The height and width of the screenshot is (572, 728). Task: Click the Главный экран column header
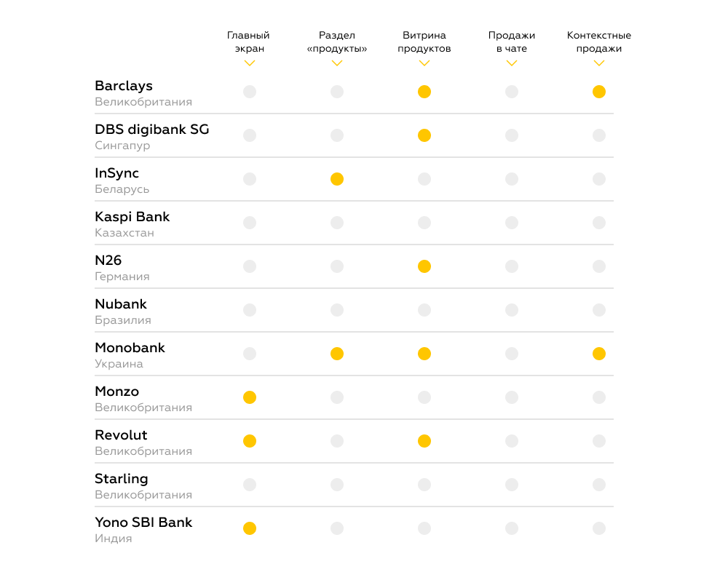pos(249,41)
